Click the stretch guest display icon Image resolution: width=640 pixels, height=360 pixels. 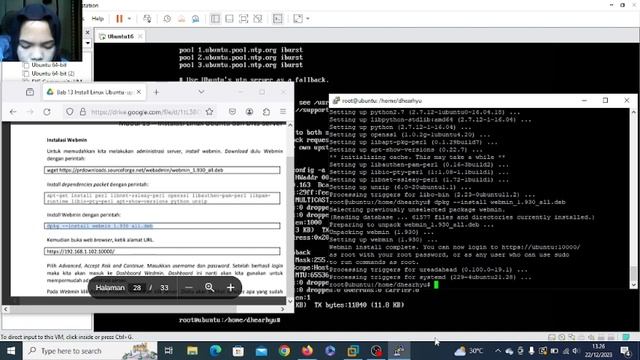(298, 19)
